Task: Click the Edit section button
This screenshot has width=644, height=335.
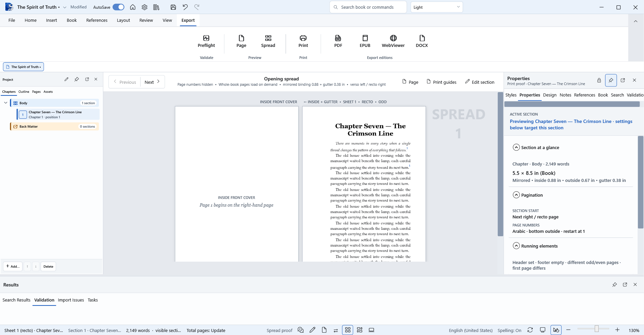Action: click(480, 82)
